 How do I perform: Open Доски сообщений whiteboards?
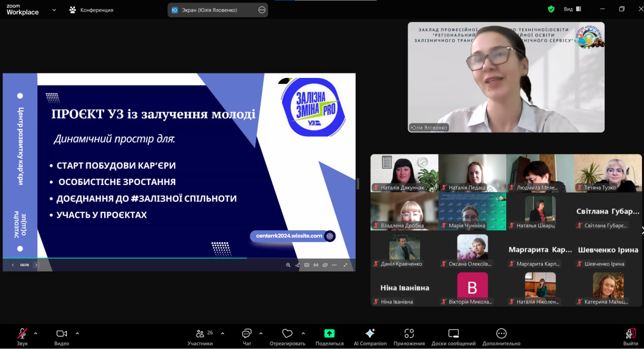[453, 336]
